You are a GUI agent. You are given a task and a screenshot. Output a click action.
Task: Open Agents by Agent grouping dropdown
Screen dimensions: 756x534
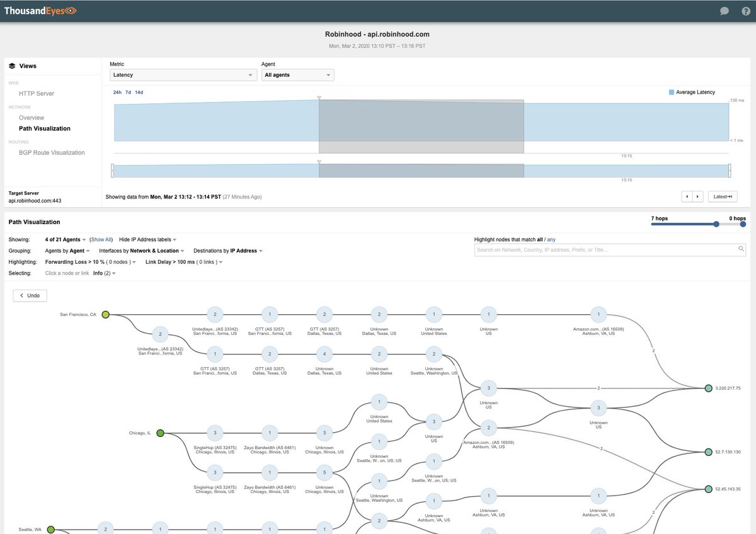[x=68, y=251]
